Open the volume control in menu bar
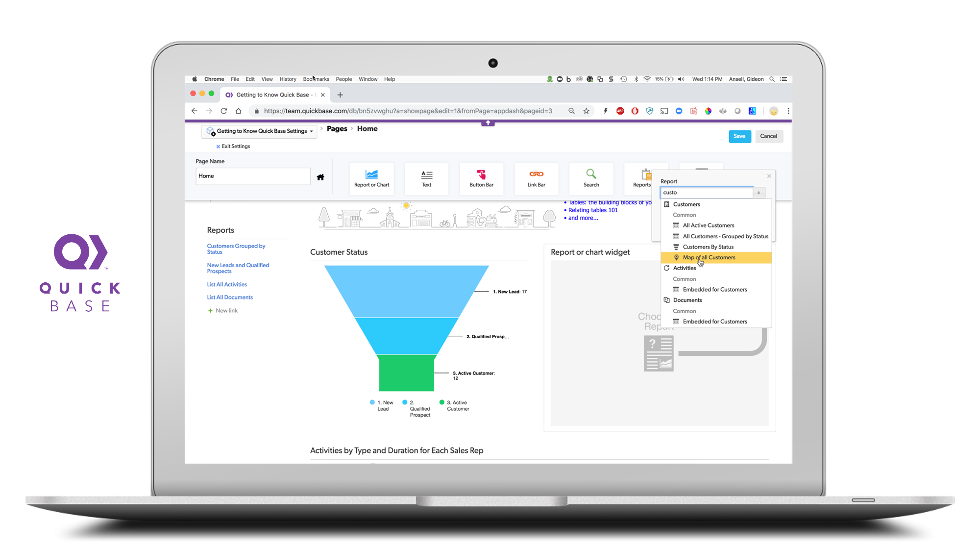 [681, 79]
